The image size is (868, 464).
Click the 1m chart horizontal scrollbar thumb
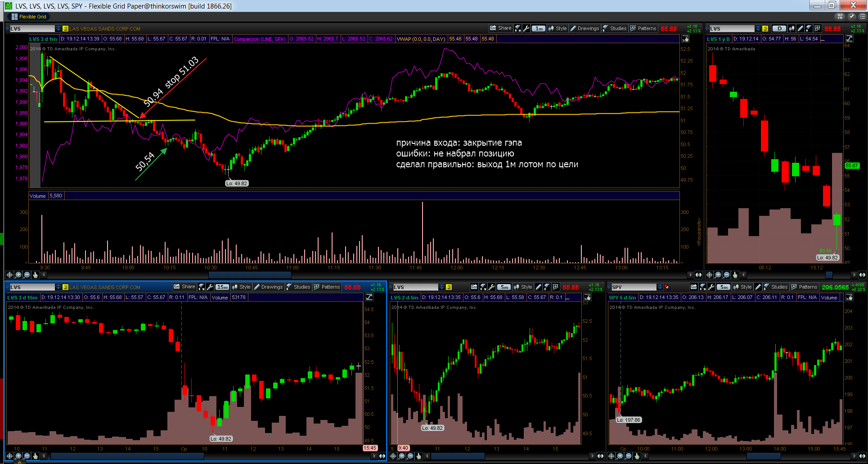(x=249, y=275)
